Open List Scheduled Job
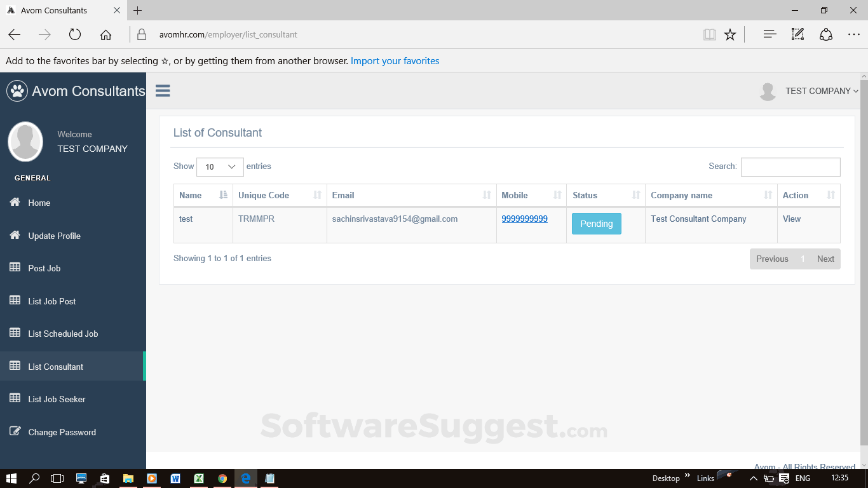Viewport: 868px width, 488px height. [x=62, y=334]
